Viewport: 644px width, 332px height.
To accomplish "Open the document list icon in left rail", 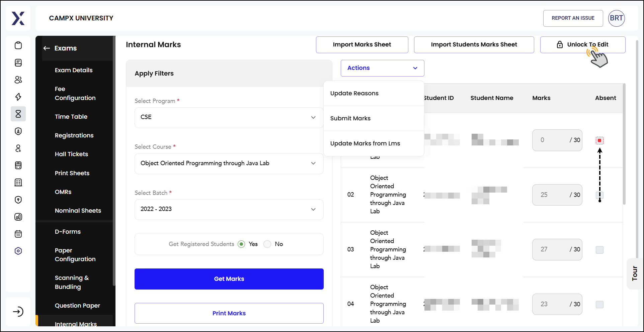I will coord(18,63).
